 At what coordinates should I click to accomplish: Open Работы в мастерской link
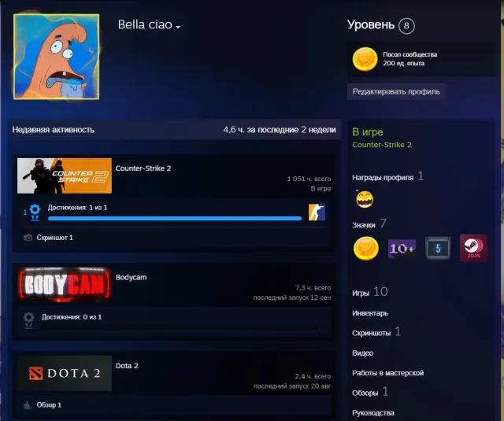pyautogui.click(x=388, y=373)
